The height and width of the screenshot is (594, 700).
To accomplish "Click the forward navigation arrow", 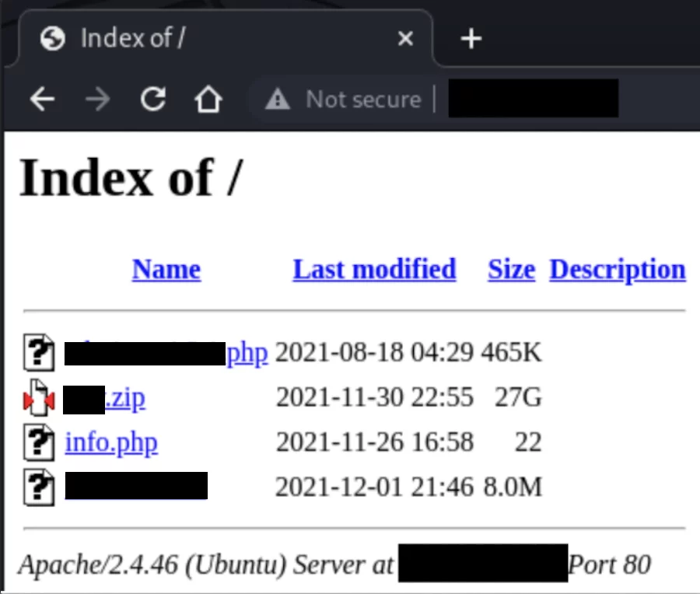I will (98, 99).
